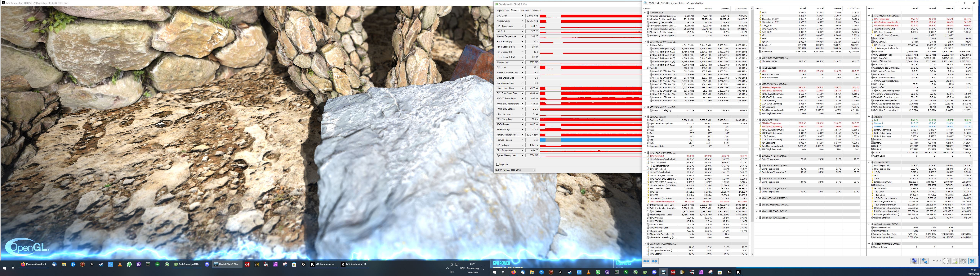Open Task View on left taskbar
The width and height of the screenshot is (980, 276).
pos(14,268)
